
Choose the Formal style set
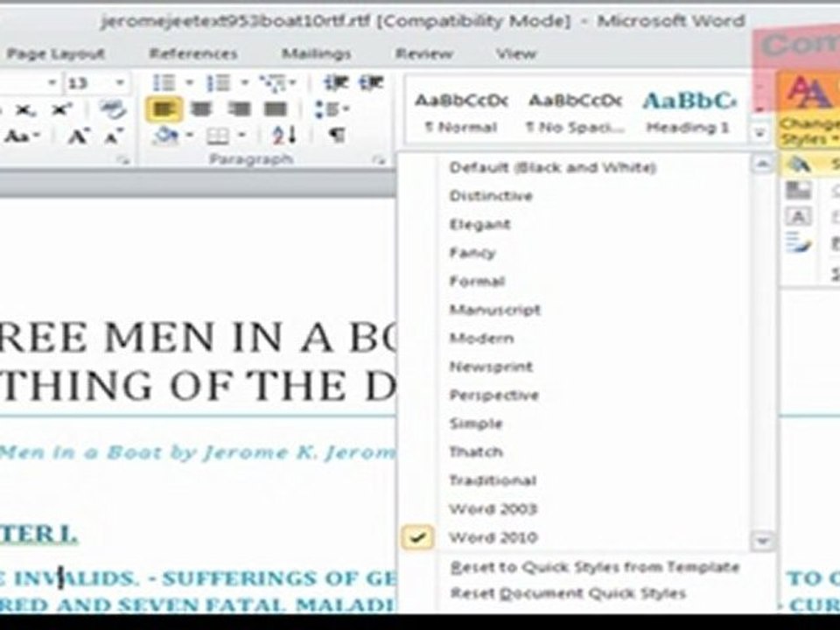[477, 281]
